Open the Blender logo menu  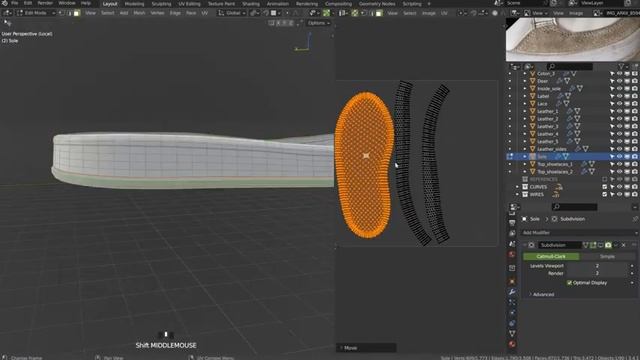click(x=4, y=3)
